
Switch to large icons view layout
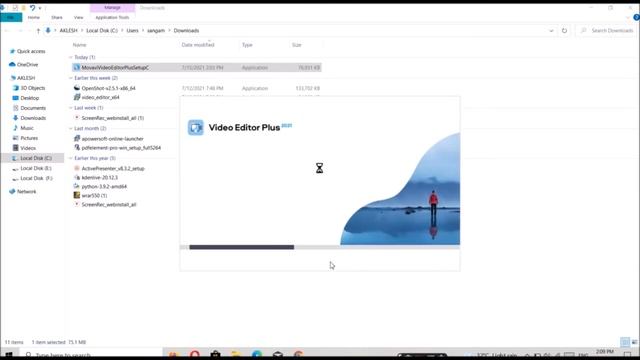click(x=634, y=342)
